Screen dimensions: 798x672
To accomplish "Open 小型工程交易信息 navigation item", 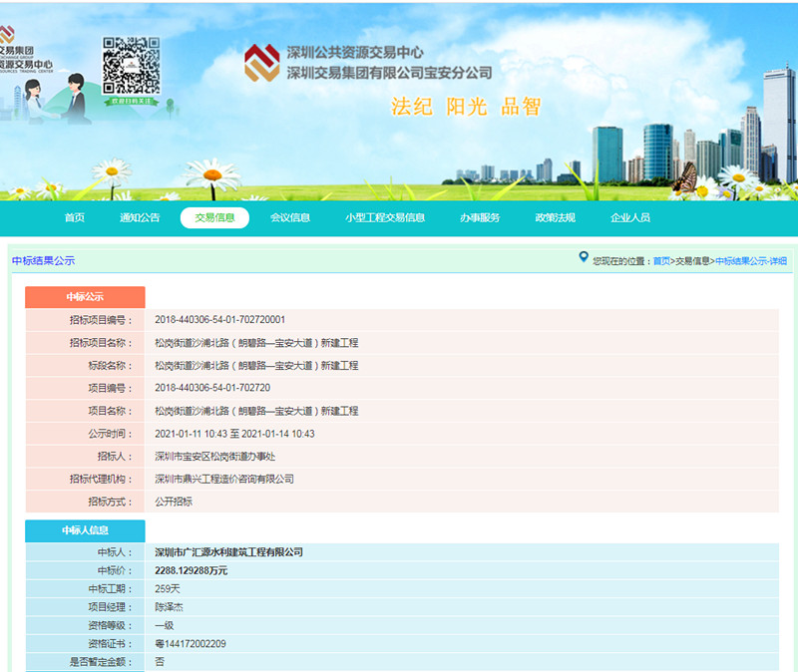I will pos(385,217).
